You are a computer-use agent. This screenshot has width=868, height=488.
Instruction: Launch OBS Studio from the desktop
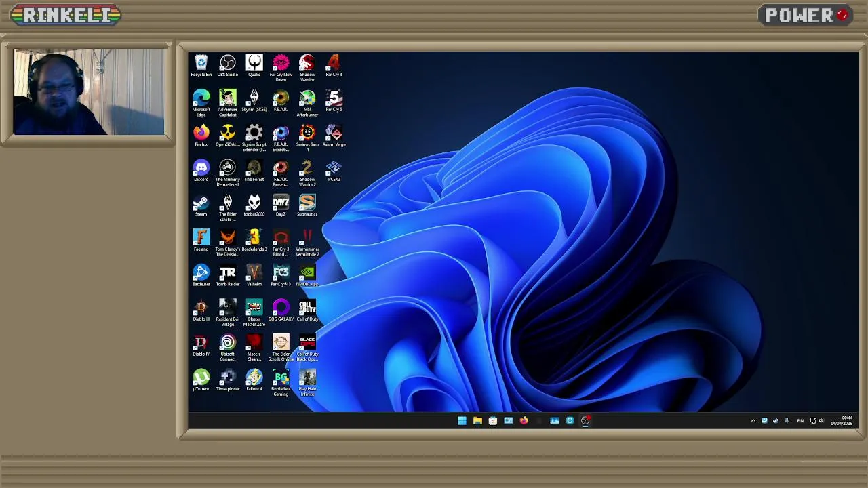tap(227, 64)
